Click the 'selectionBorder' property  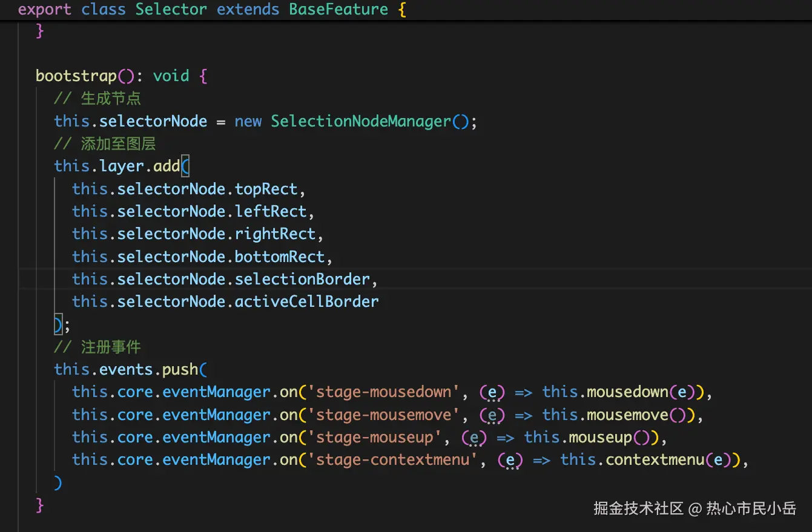pos(302,279)
